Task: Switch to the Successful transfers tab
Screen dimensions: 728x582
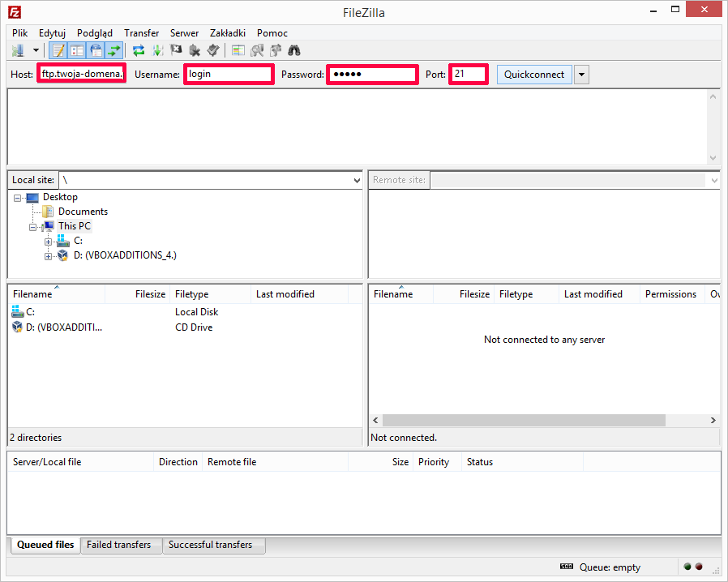Action: [x=214, y=545]
